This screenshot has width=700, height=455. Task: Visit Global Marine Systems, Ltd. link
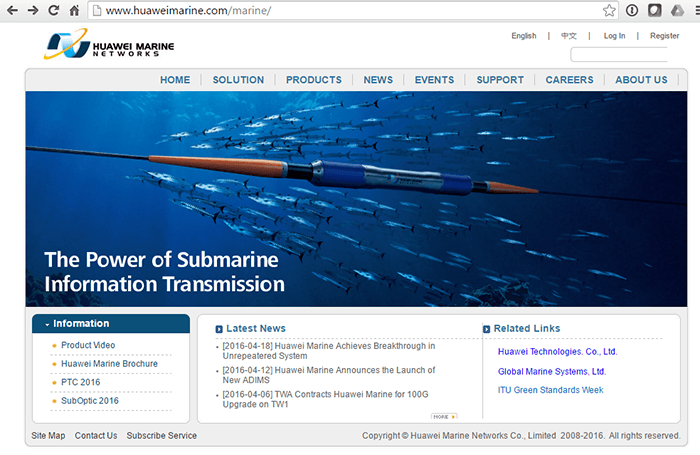552,372
